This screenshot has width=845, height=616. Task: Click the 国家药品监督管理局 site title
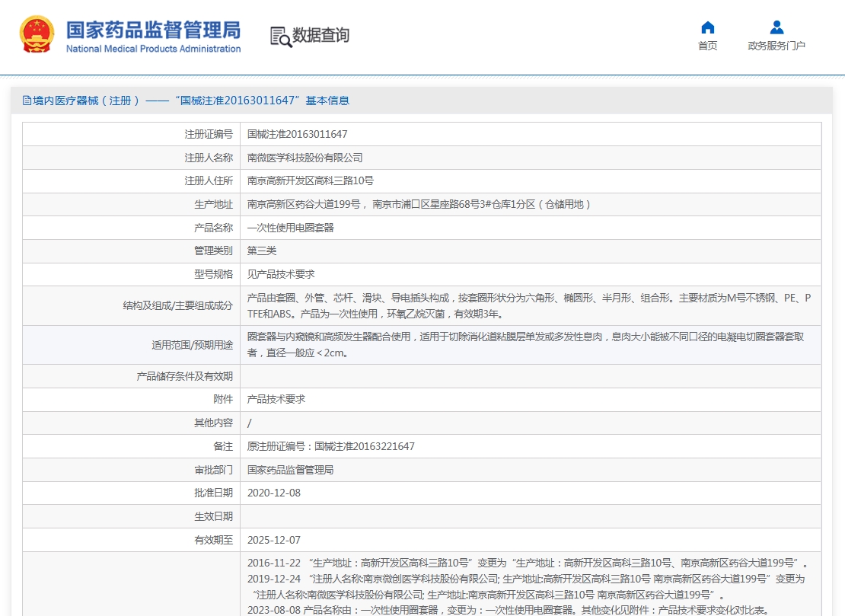coord(154,30)
